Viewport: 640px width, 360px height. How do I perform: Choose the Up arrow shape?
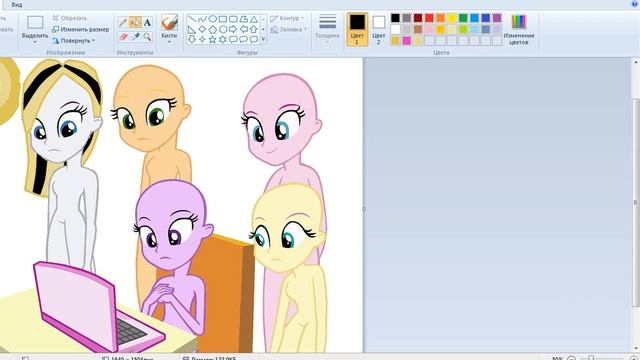tap(254, 29)
